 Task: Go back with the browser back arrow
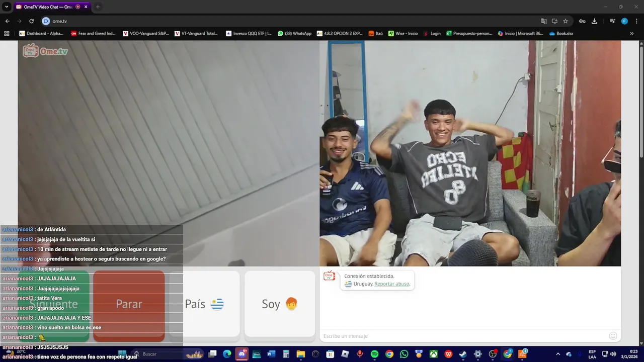(x=7, y=21)
